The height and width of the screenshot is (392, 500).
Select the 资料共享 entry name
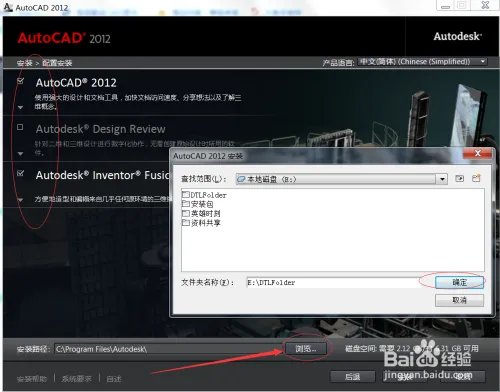point(205,223)
